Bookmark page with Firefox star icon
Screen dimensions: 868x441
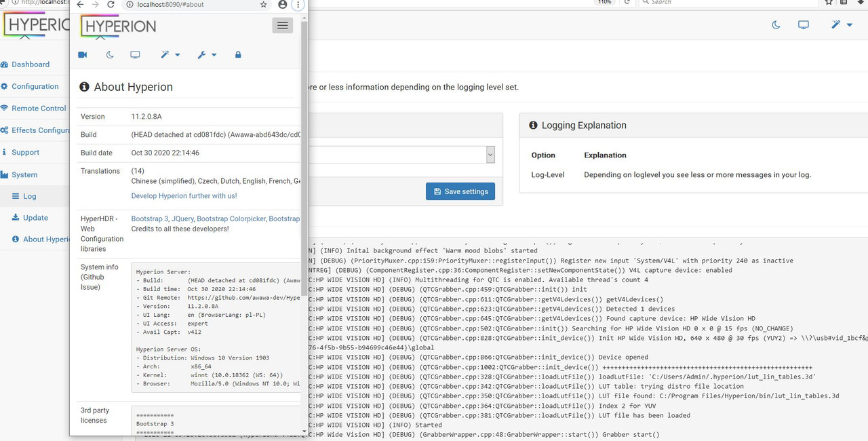coord(829,2)
